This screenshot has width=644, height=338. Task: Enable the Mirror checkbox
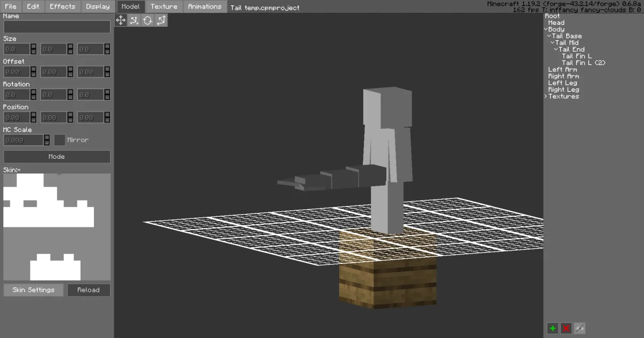click(60, 140)
